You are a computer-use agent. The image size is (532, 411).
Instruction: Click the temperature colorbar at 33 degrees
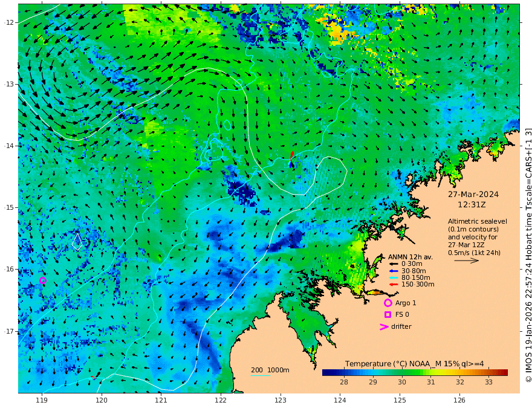click(x=488, y=372)
